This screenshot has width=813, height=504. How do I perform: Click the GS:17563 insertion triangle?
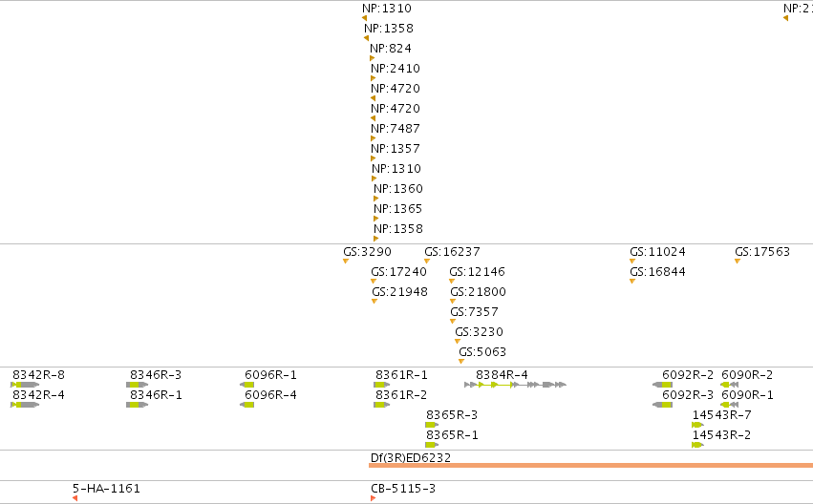click(737, 261)
